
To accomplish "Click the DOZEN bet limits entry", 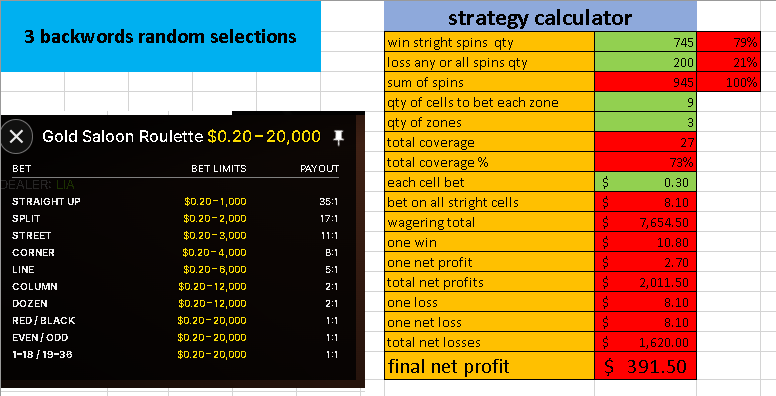I will [212, 303].
